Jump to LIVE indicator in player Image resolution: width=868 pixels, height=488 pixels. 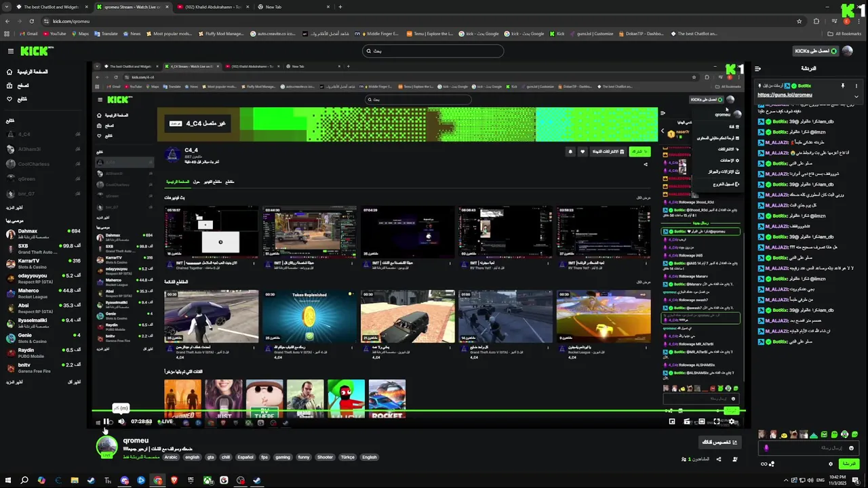click(x=166, y=422)
